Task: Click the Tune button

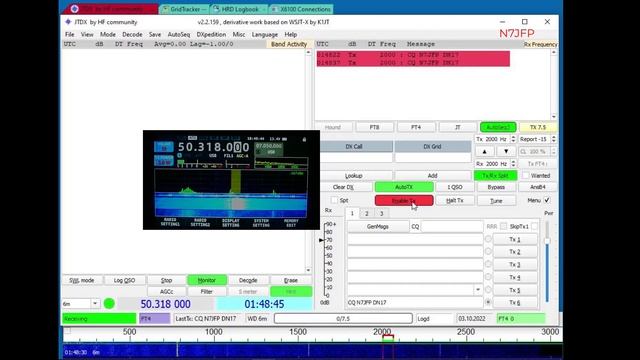Action: coord(496,200)
